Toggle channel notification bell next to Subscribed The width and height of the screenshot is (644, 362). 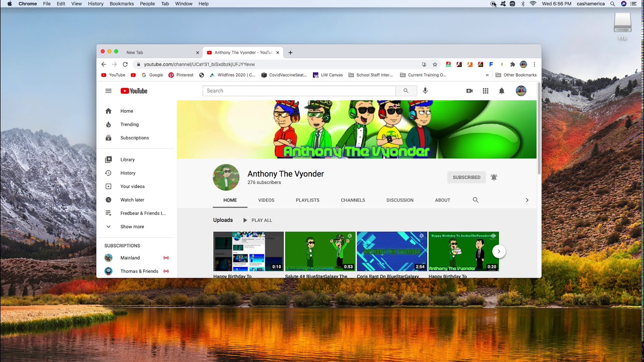(494, 177)
